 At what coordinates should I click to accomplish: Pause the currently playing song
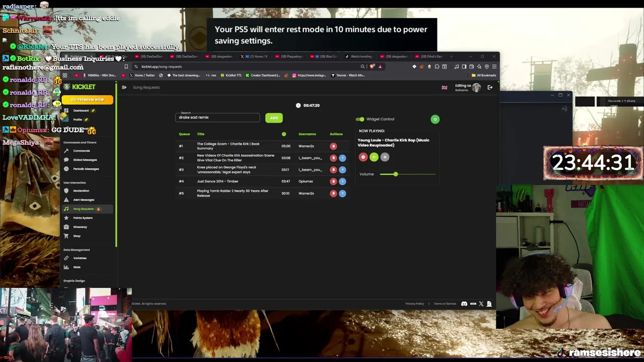385,157
